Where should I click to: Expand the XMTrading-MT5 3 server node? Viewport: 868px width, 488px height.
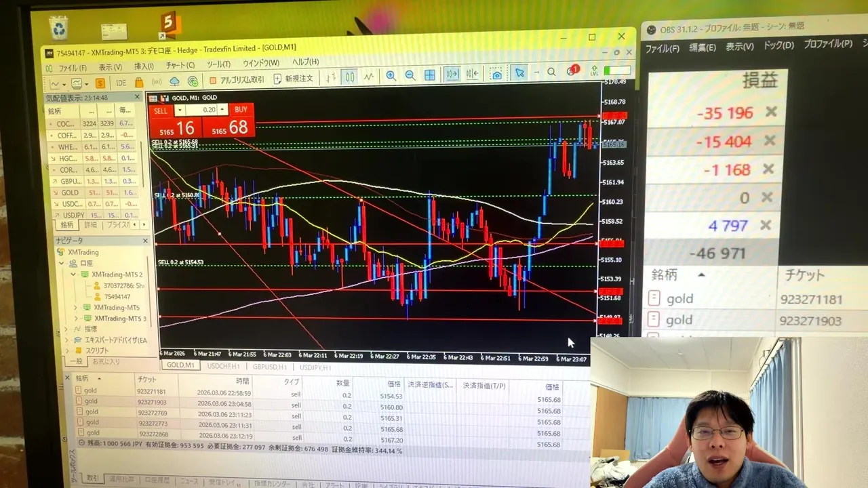point(76,319)
